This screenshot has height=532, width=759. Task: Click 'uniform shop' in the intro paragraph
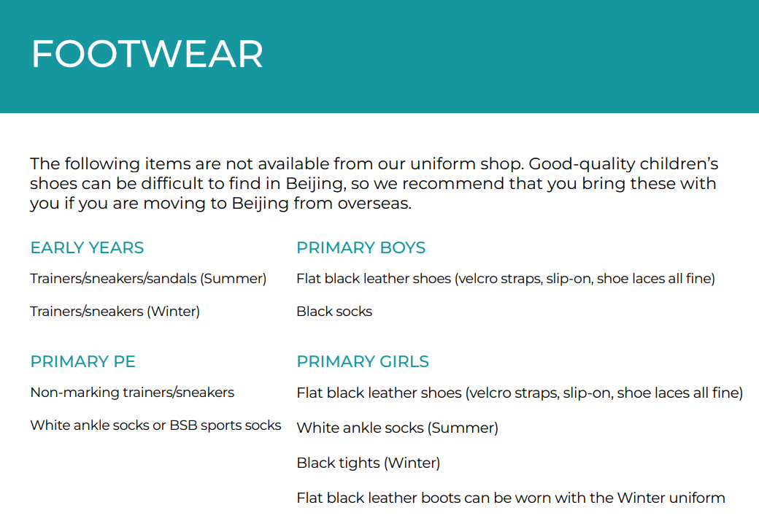(x=466, y=164)
